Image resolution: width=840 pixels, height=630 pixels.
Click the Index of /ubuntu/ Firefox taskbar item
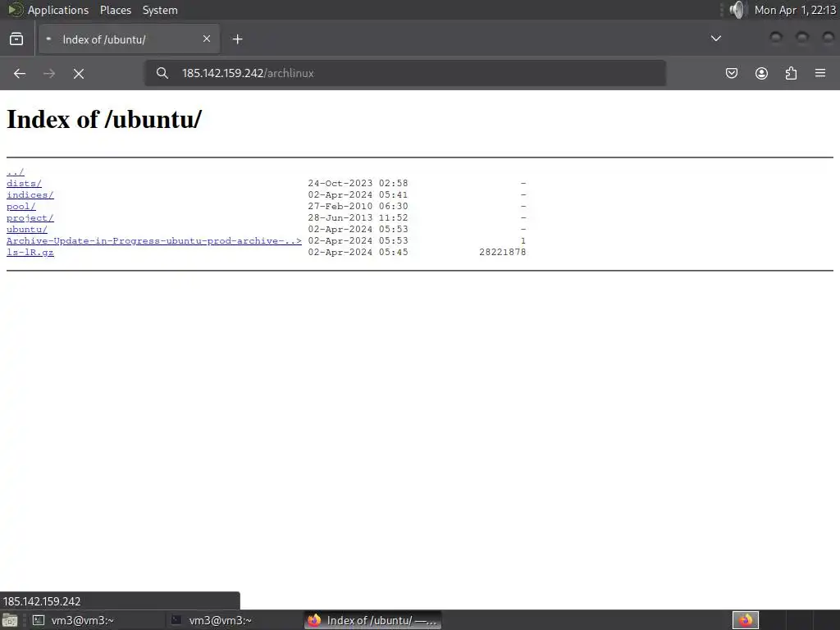coord(373,620)
